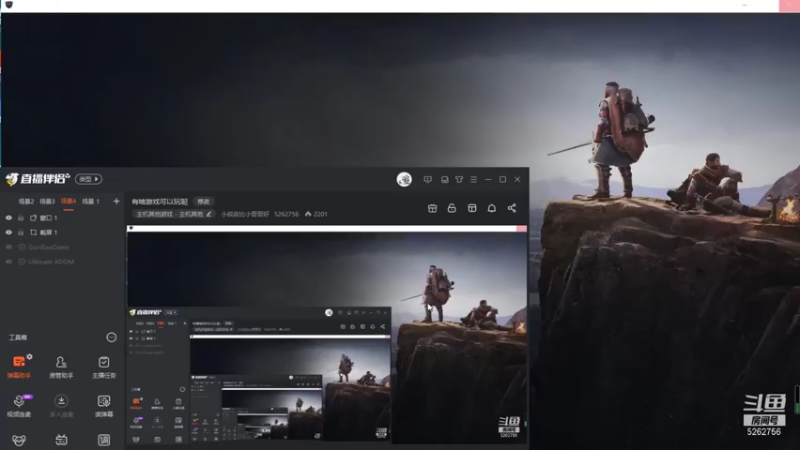The image size is (800, 450).
Task: Click the live preview canvas
Action: (x=327, y=335)
